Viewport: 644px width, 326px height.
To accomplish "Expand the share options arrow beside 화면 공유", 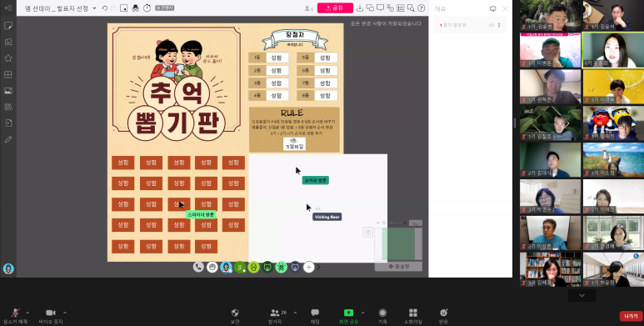I will 362,313.
